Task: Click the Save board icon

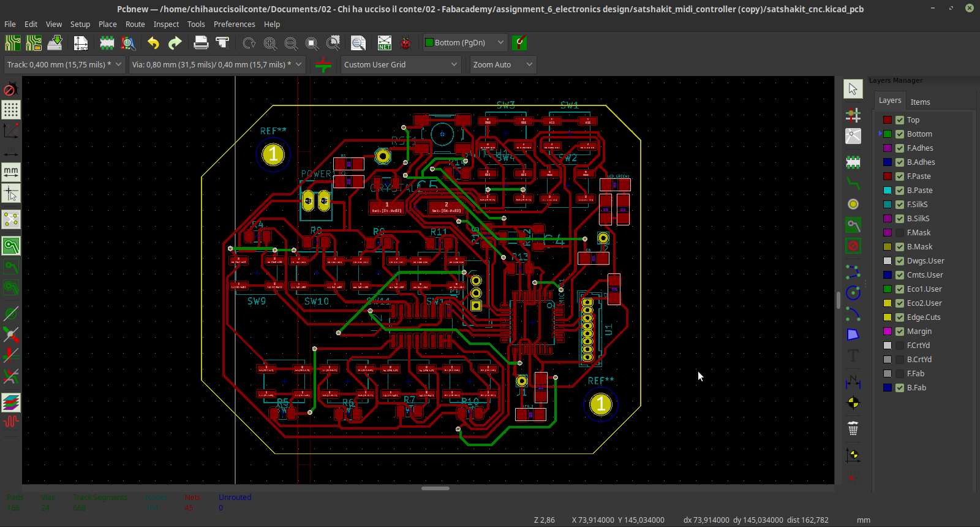Action: click(55, 43)
